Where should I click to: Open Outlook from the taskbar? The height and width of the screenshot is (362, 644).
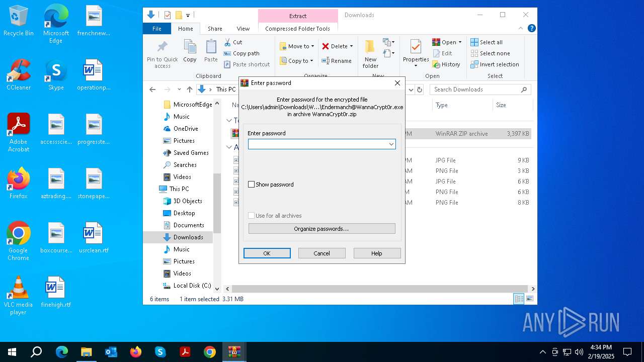tap(111, 352)
